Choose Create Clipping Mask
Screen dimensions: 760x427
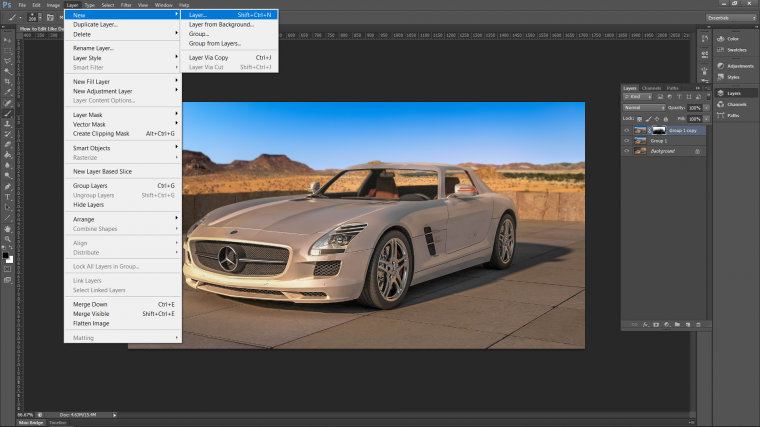click(123, 134)
